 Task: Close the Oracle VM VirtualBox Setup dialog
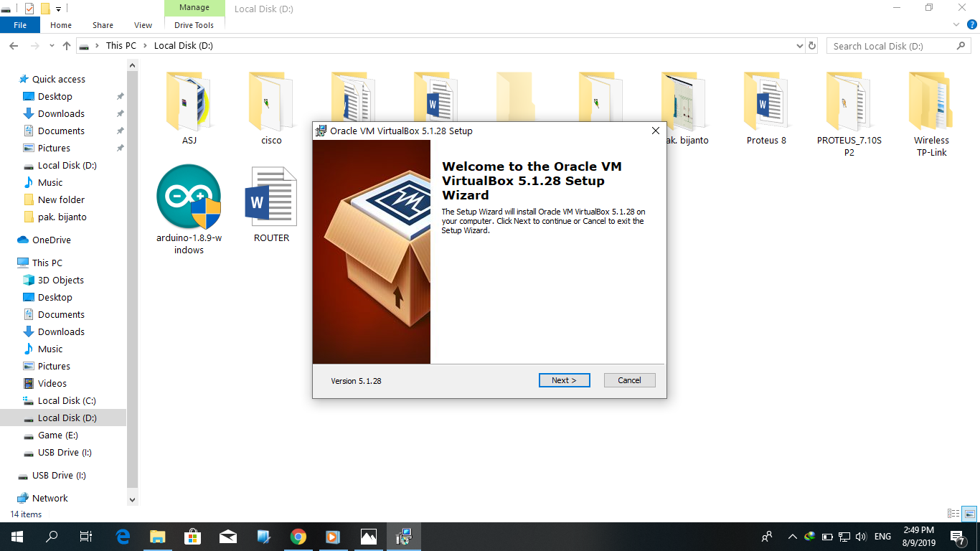[x=655, y=131]
